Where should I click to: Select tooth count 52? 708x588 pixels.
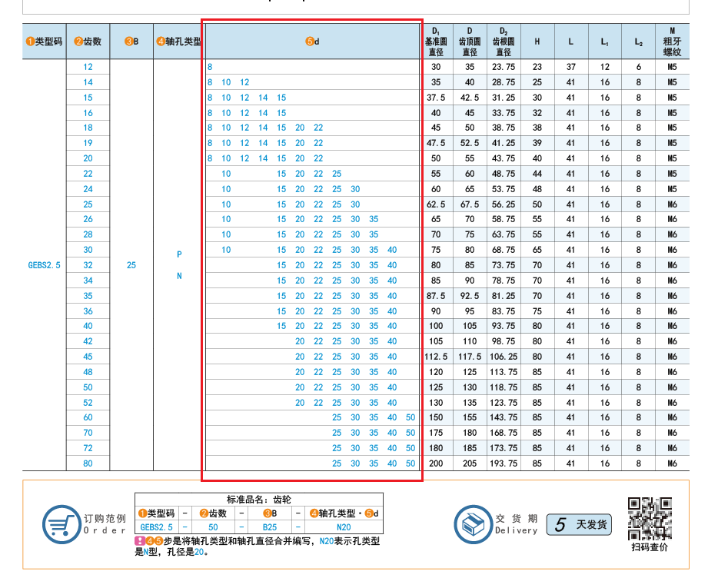click(88, 403)
